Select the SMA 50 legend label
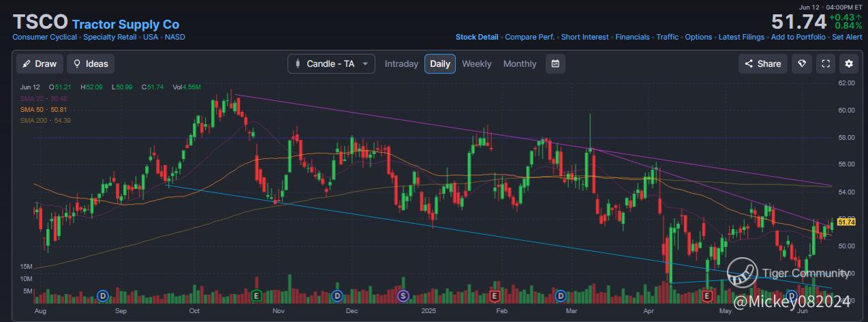The image size is (868, 322). click(x=44, y=109)
